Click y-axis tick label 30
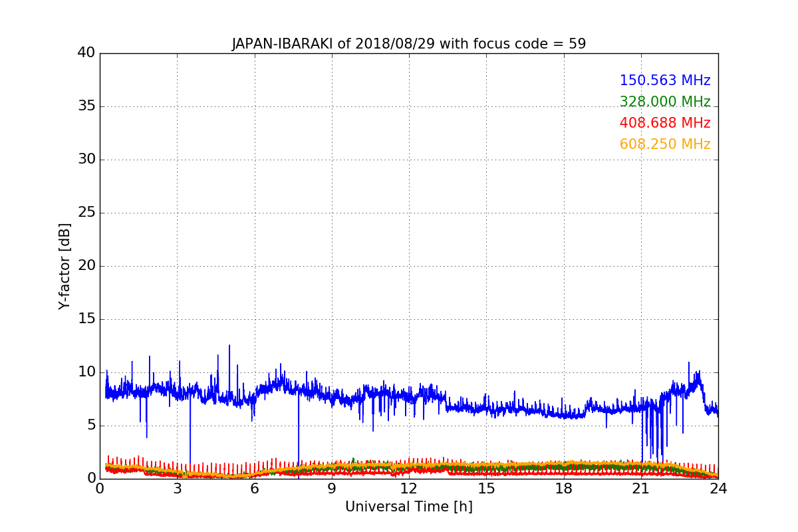This screenshot has height=532, width=798. (x=86, y=159)
